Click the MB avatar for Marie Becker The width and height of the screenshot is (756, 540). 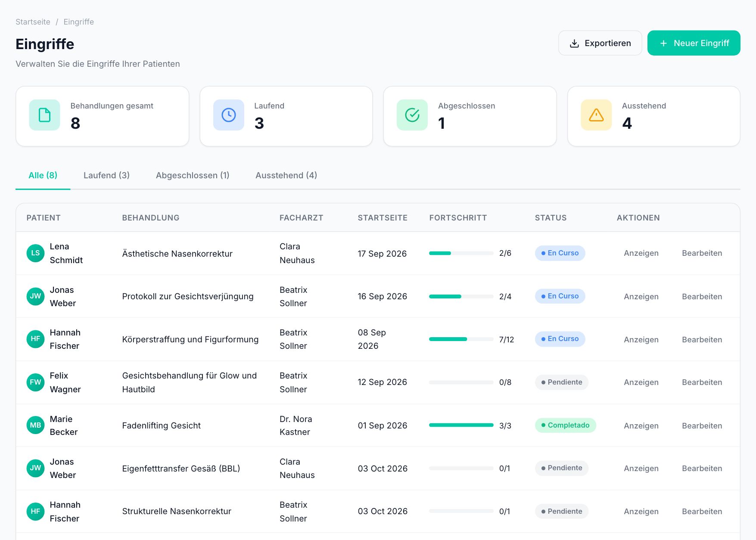point(35,425)
